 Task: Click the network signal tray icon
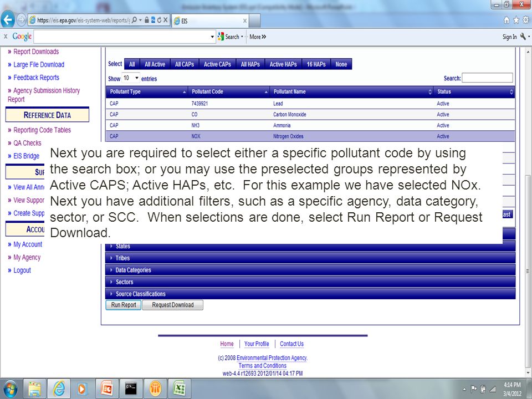click(492, 389)
